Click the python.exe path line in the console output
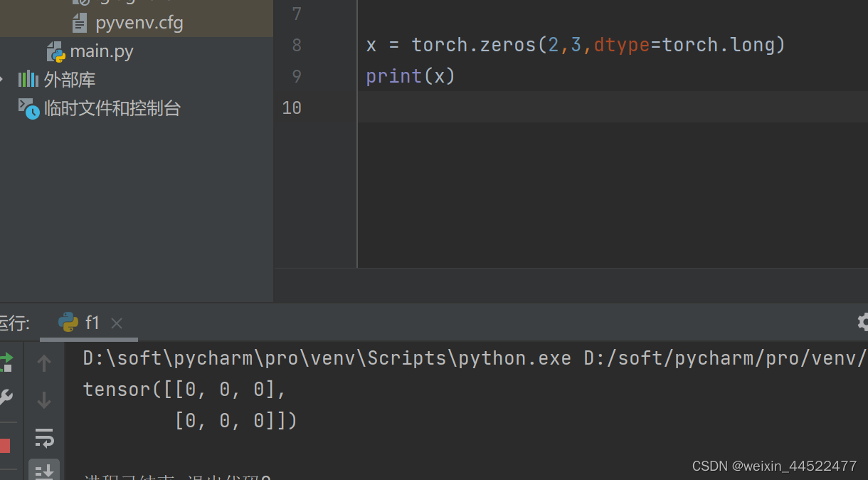This screenshot has width=868, height=480. [475, 358]
